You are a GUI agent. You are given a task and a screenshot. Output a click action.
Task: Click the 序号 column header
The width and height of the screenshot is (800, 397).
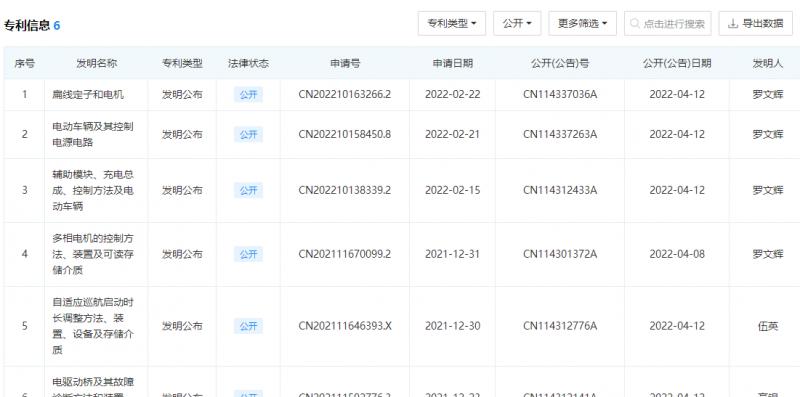pos(24,63)
